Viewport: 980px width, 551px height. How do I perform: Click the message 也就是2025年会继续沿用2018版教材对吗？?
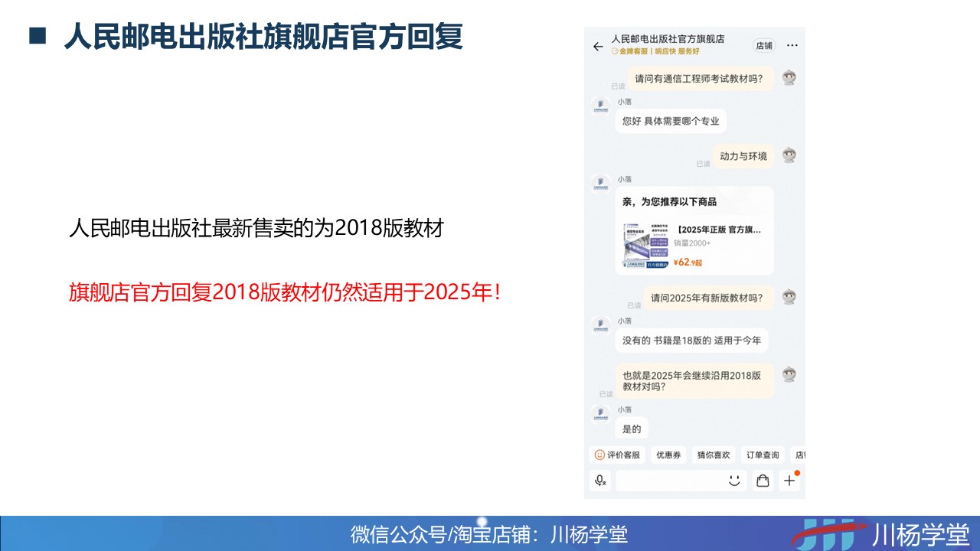[x=694, y=381]
